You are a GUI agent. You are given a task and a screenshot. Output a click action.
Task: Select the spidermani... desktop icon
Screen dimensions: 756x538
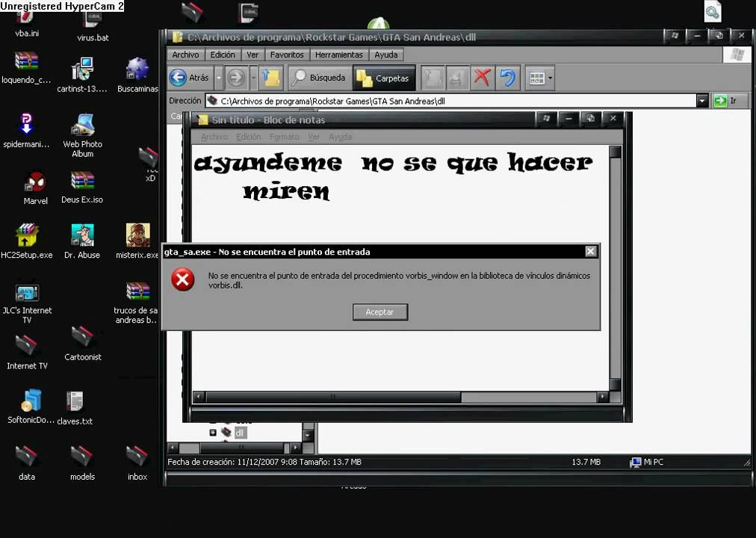click(x=26, y=130)
